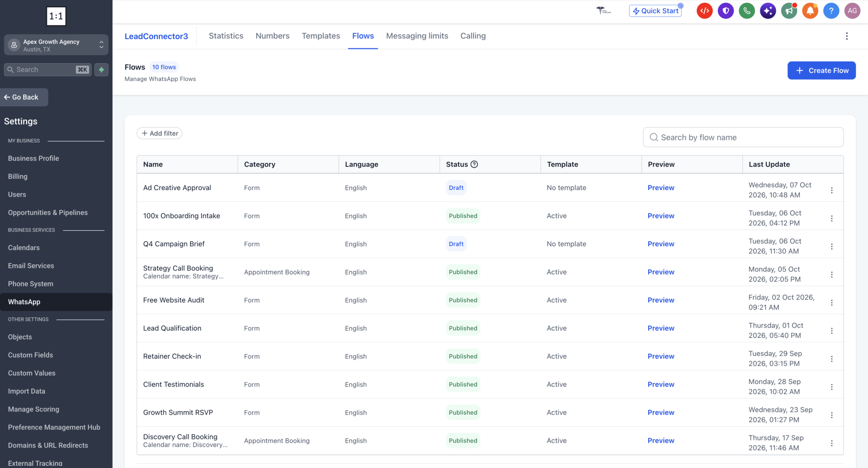
Task: Open row actions for Ad Creative Approval
Action: coord(832,190)
